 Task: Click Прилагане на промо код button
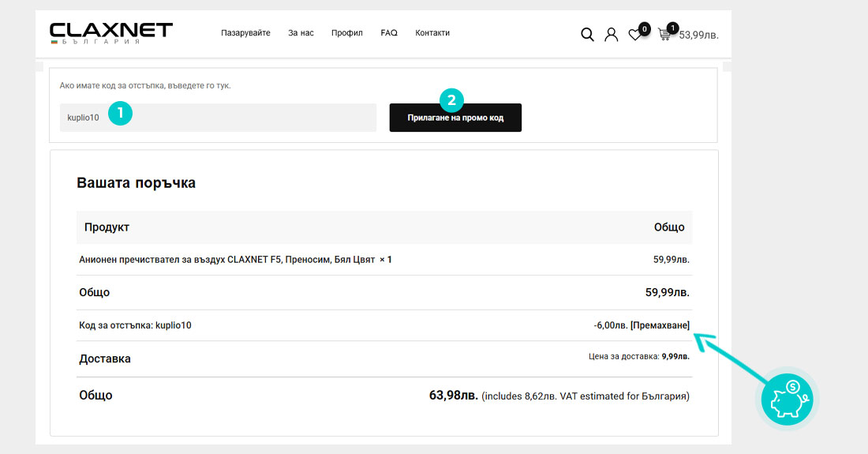pos(455,118)
